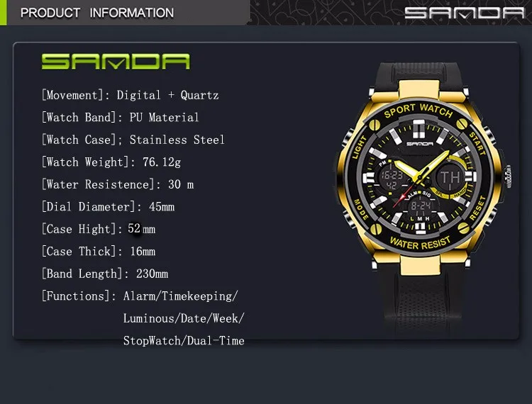Select the Movement: Digital + Quartz line
Viewport: 532px width, 404px height.
(131, 95)
